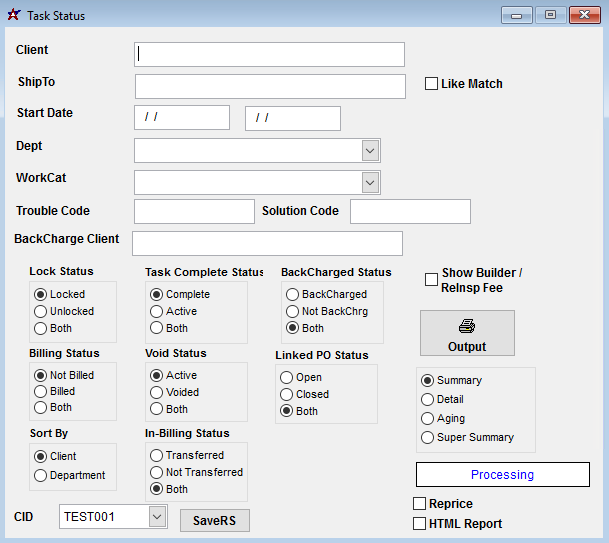
Task: Enable the Like Match checkbox
Action: (432, 85)
